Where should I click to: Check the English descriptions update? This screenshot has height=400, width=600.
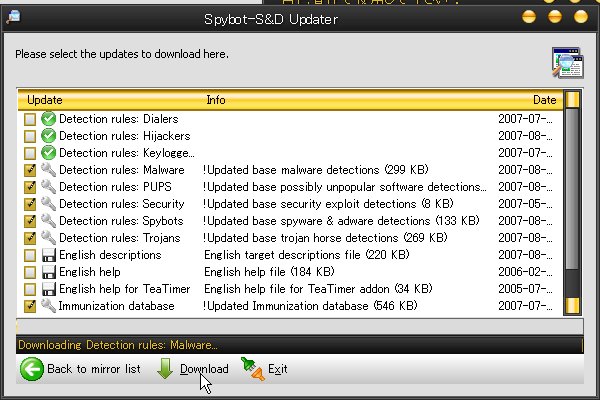[30, 255]
